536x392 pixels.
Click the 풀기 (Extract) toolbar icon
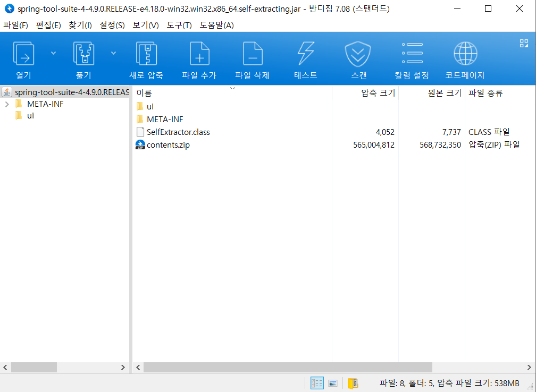click(84, 54)
